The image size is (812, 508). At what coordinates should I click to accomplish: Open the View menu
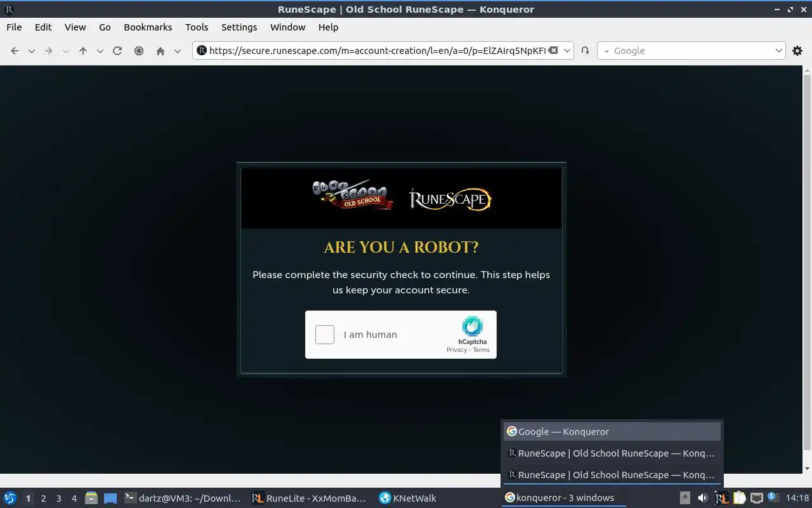(75, 27)
